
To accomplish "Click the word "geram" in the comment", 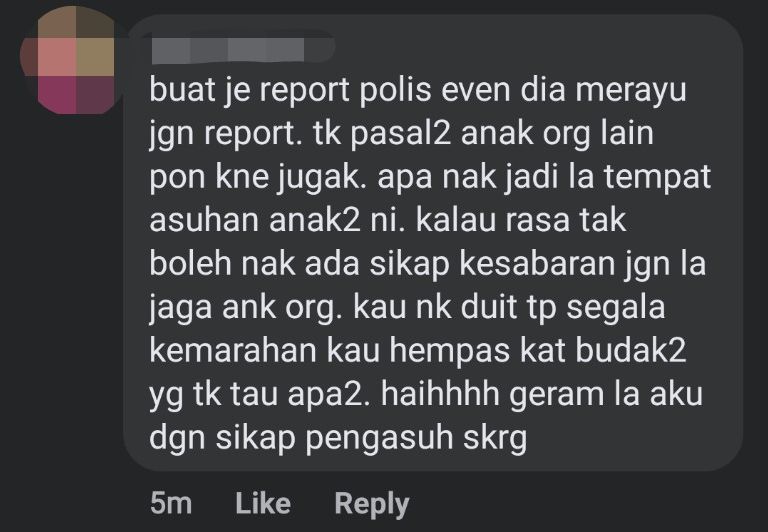I will [x=557, y=396].
